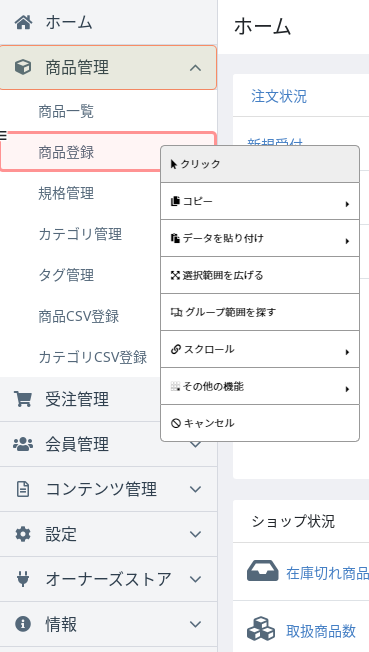This screenshot has height=652, width=369.
Task: Click the オーナーズストア plug icon
Action: coord(23,579)
